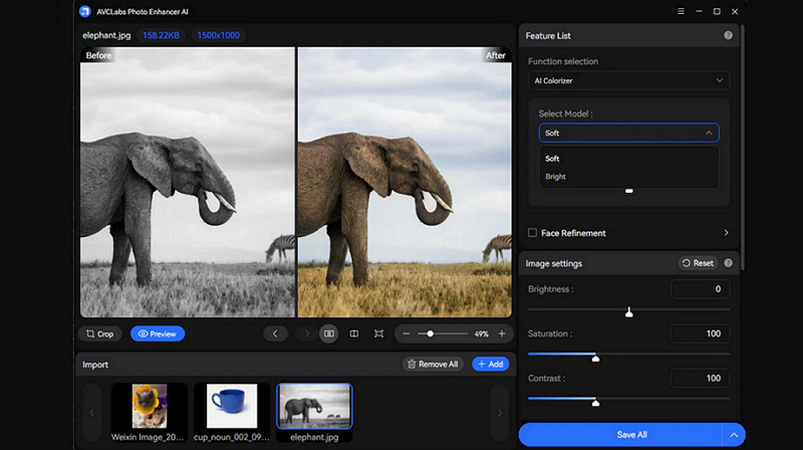Go to previous image arrow

(275, 334)
